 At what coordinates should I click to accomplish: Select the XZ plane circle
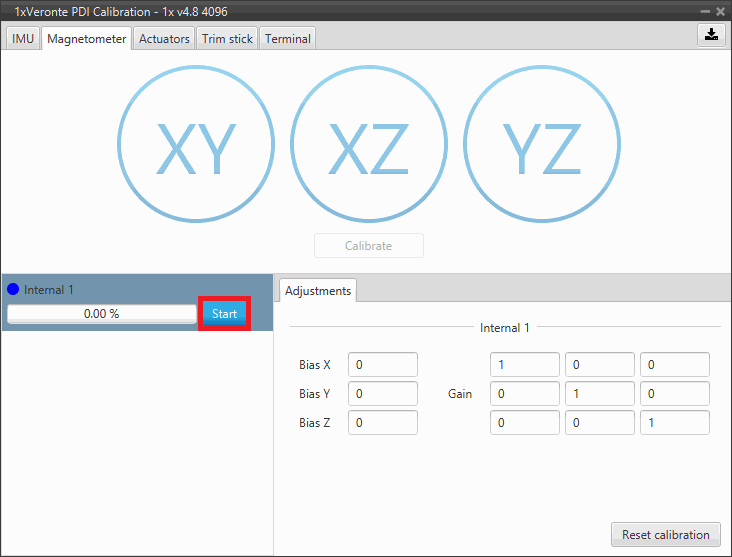[x=369, y=148]
